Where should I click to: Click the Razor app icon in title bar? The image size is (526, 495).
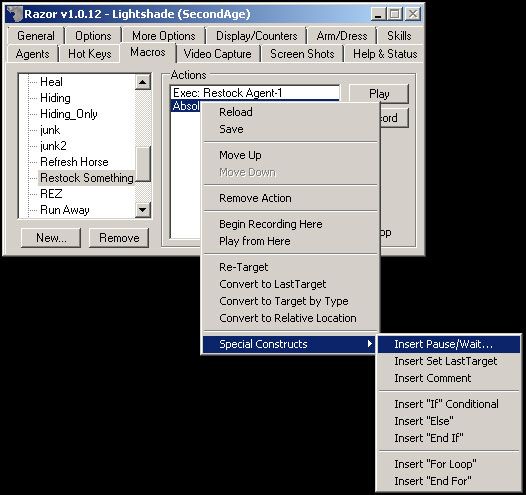pos(14,14)
